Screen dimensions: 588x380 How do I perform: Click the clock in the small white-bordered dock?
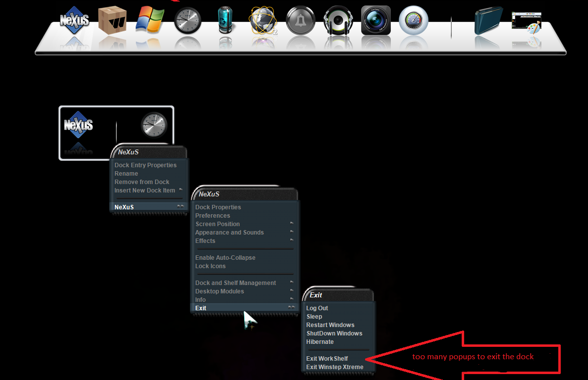(x=154, y=125)
